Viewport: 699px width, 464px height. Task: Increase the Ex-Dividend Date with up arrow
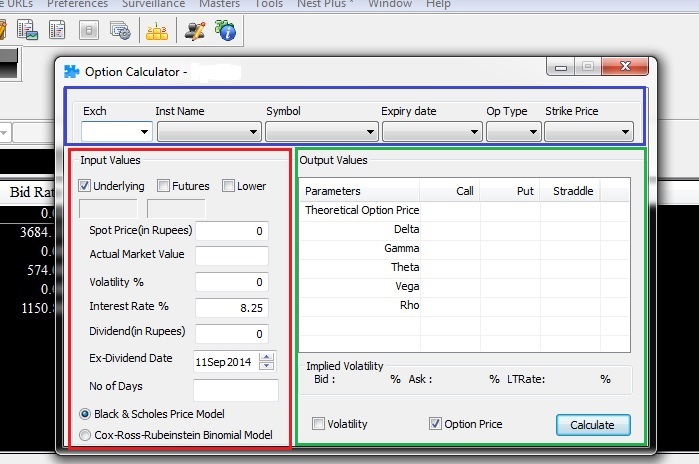pos(267,357)
